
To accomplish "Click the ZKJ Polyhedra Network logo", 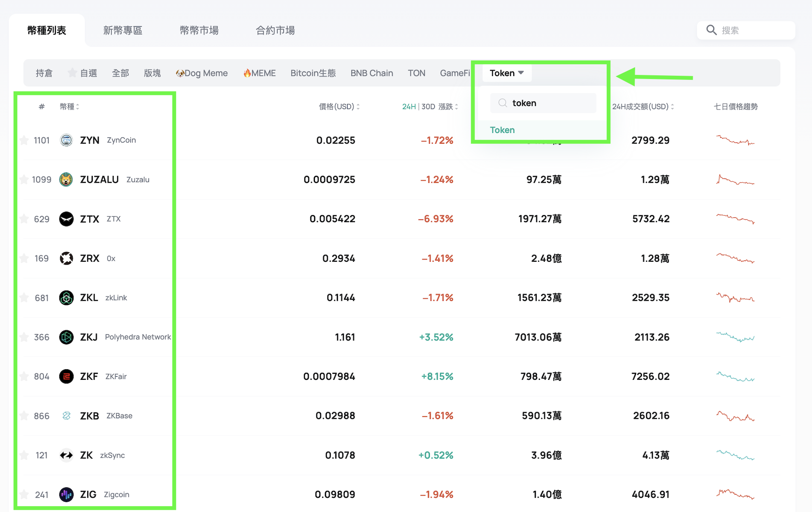I will point(66,337).
